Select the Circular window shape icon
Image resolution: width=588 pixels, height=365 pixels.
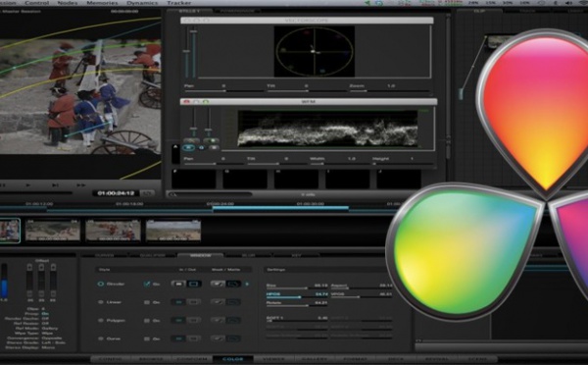(101, 284)
